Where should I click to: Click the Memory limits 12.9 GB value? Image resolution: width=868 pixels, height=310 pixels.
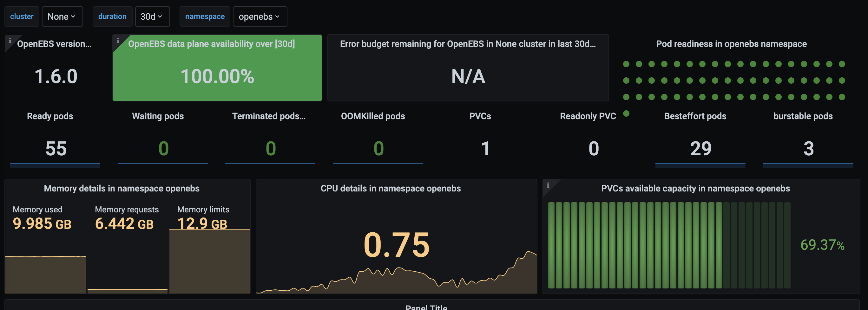tap(202, 223)
